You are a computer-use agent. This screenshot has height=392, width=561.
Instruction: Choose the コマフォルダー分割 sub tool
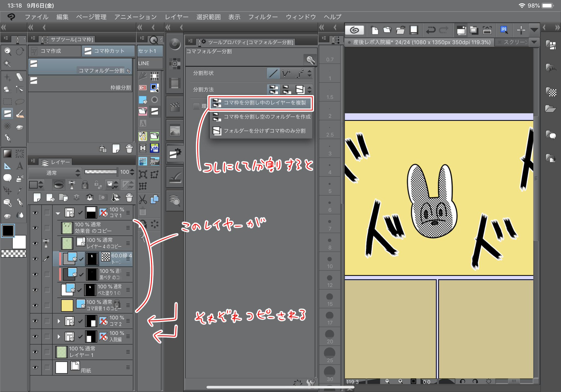pos(80,67)
